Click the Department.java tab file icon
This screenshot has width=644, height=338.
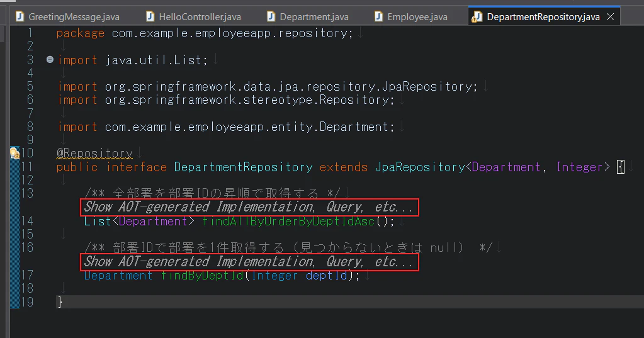[271, 16]
